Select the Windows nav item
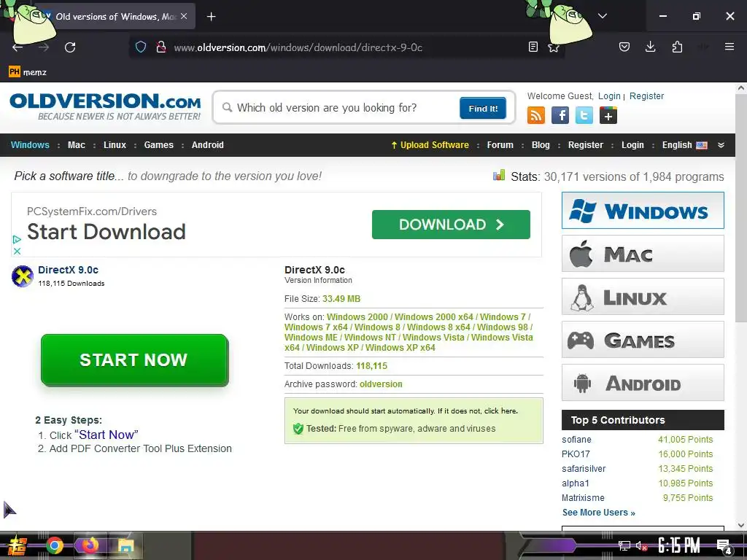The width and height of the screenshot is (747, 560). [30, 145]
